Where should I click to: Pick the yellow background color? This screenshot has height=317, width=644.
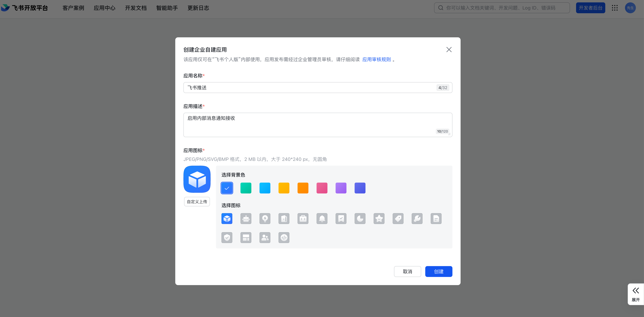click(x=284, y=188)
